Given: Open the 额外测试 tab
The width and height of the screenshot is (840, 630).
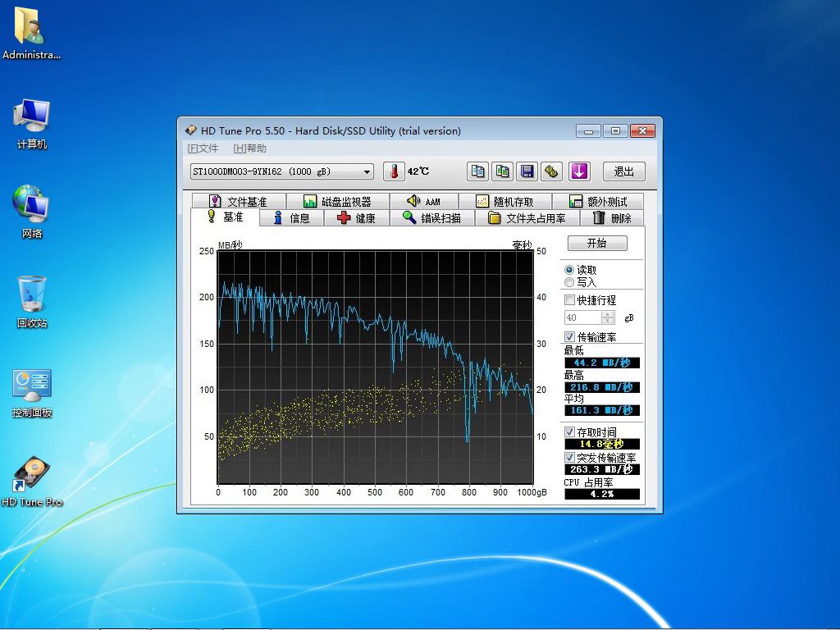Looking at the screenshot, I should pos(598,202).
